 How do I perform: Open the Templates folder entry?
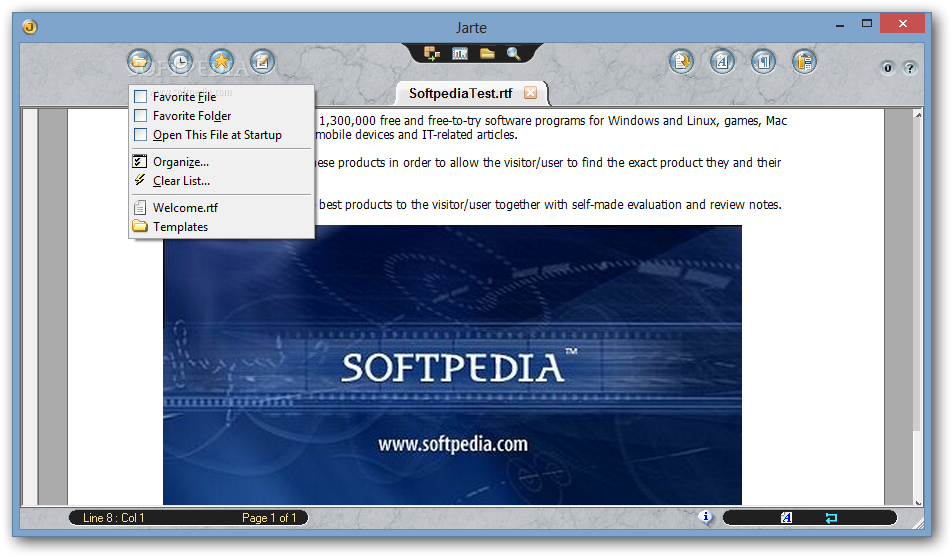[x=222, y=227]
